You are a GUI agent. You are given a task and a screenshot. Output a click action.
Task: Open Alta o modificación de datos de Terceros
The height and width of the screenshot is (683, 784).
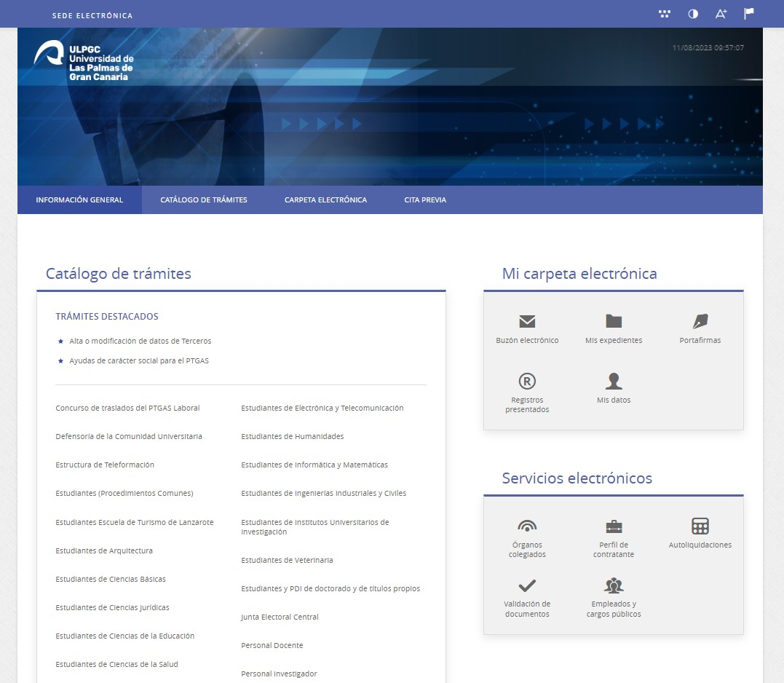[140, 341]
